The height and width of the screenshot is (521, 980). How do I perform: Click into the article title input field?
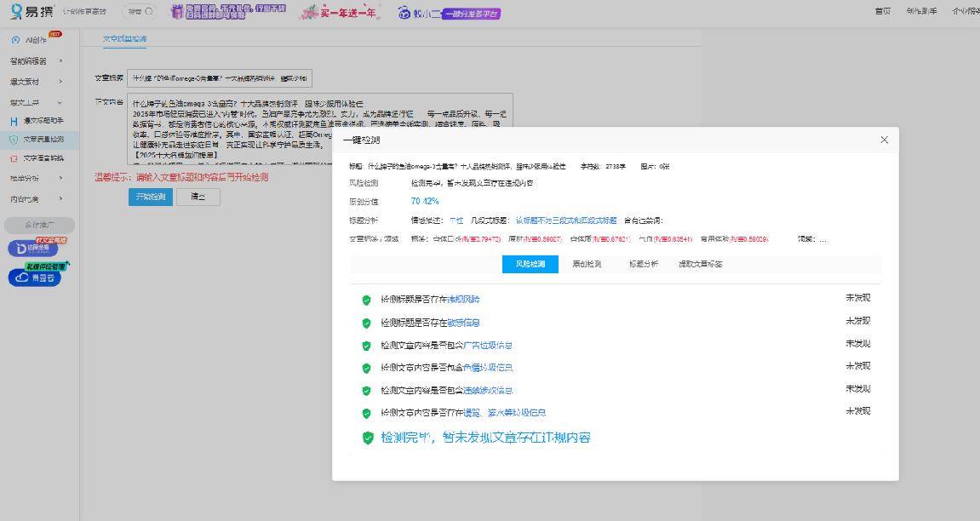(220, 78)
